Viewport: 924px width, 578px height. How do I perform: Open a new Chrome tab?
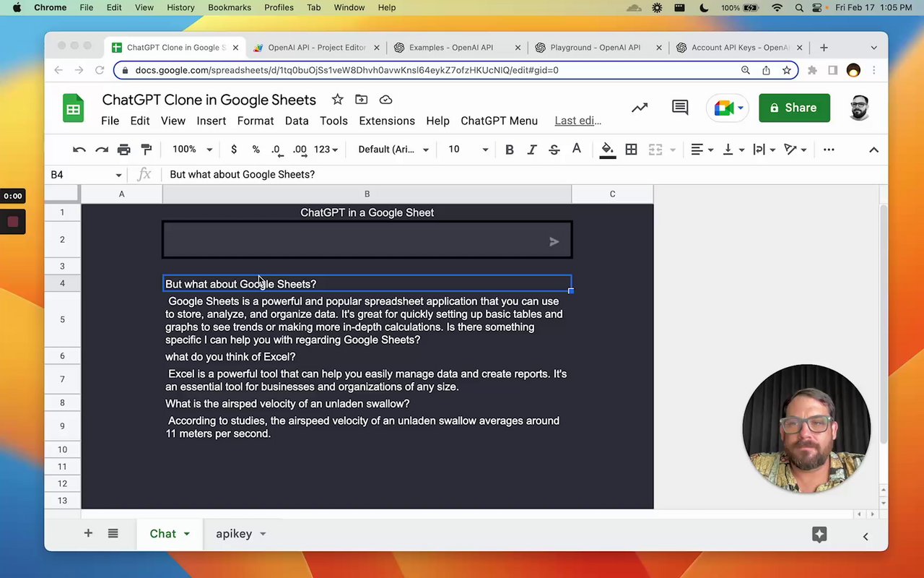[824, 48]
